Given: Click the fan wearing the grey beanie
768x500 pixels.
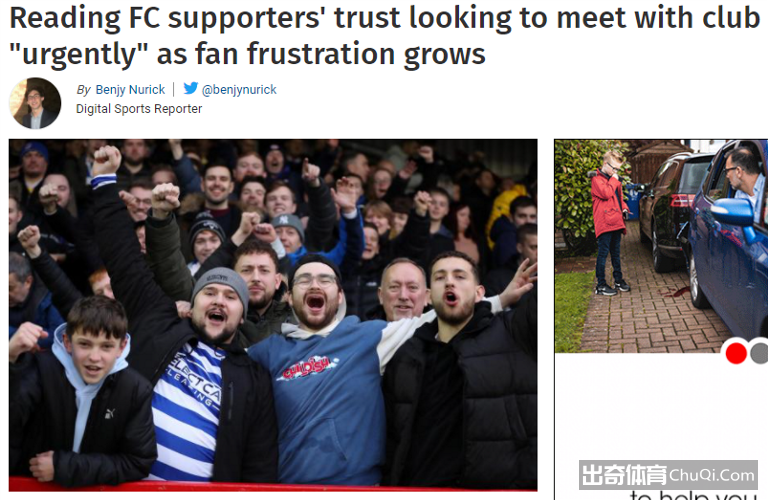Looking at the screenshot, I should pyautogui.click(x=219, y=306).
